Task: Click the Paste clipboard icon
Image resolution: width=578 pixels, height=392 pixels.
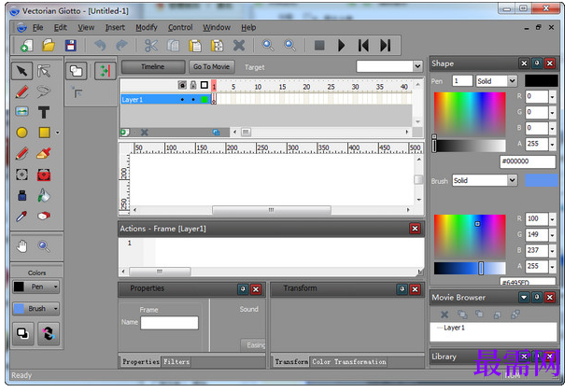Action: coord(195,46)
